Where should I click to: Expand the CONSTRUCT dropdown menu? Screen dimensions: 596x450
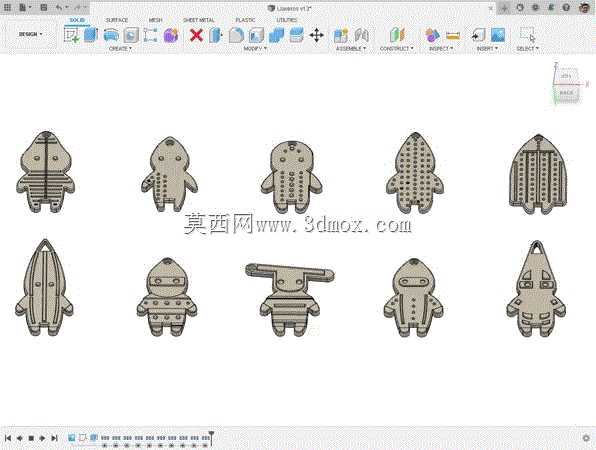coord(396,49)
